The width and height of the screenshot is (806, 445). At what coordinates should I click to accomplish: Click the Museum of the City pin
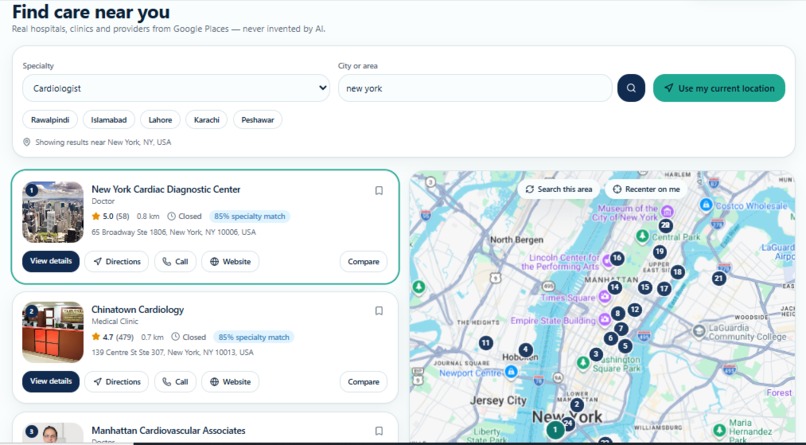(667, 211)
